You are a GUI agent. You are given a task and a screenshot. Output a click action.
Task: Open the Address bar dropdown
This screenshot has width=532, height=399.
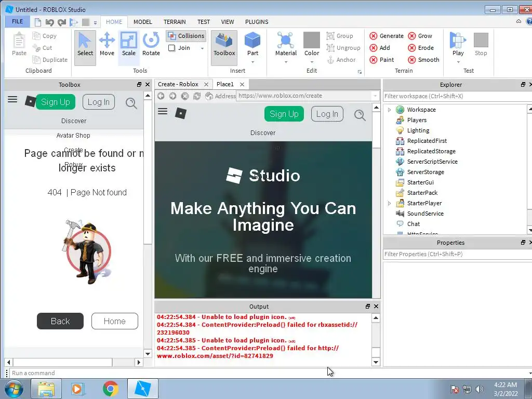pyautogui.click(x=375, y=96)
